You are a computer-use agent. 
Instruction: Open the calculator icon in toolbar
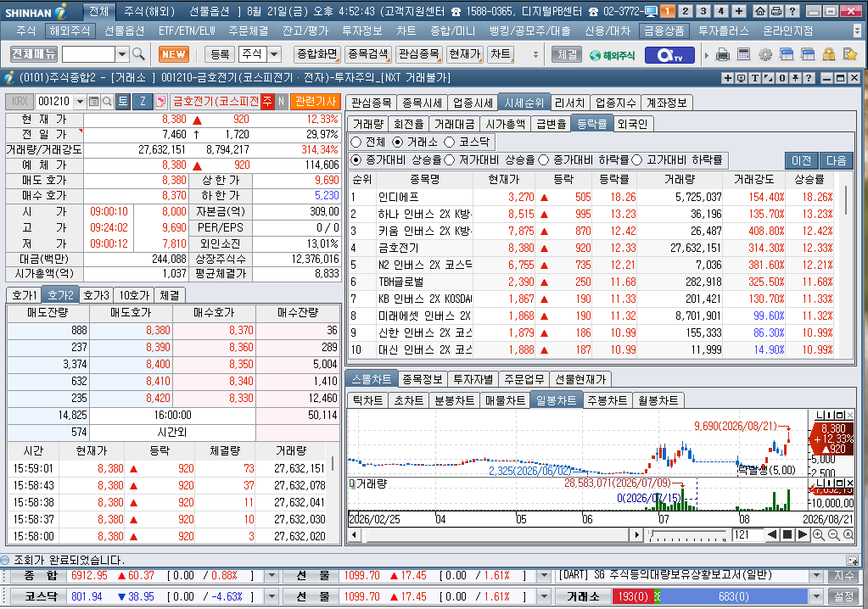point(743,54)
